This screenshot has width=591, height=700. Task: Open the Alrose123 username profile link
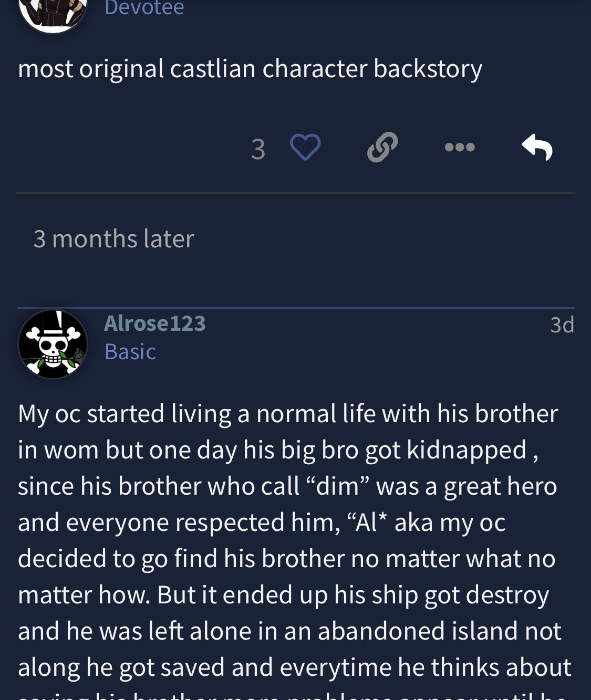point(155,323)
